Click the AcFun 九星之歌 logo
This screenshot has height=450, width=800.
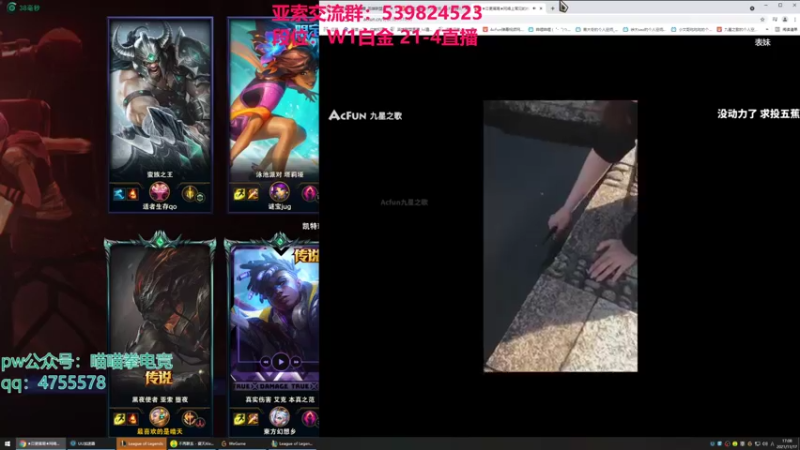coord(365,115)
